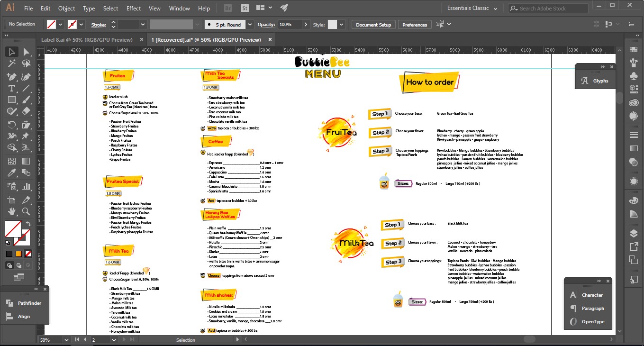This screenshot has width=644, height=346.
Task: Activate the Zoom tool
Action: point(27,211)
